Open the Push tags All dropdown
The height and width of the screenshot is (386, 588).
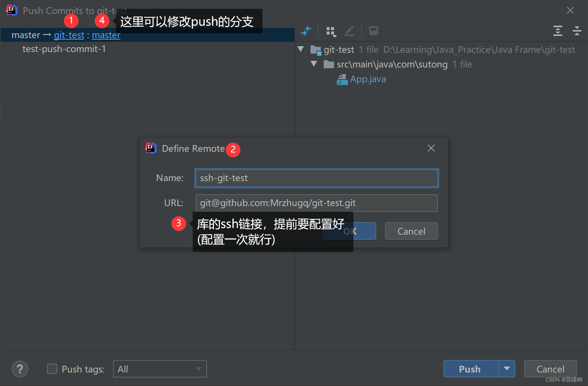[x=160, y=369]
